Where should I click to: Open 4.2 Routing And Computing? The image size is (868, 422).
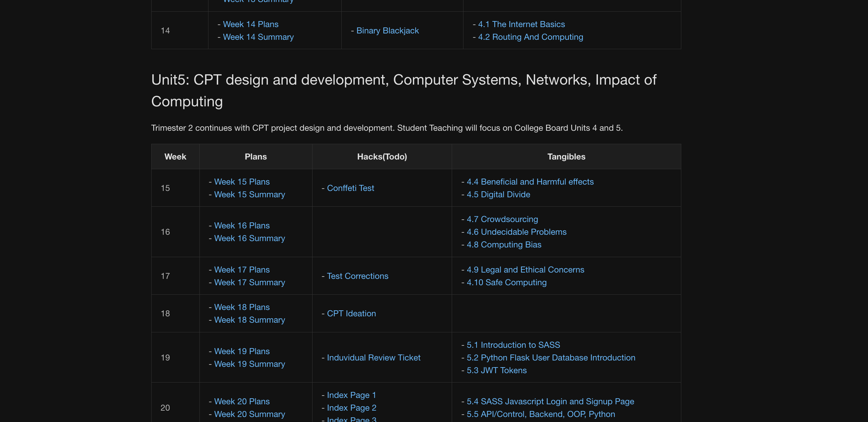530,37
